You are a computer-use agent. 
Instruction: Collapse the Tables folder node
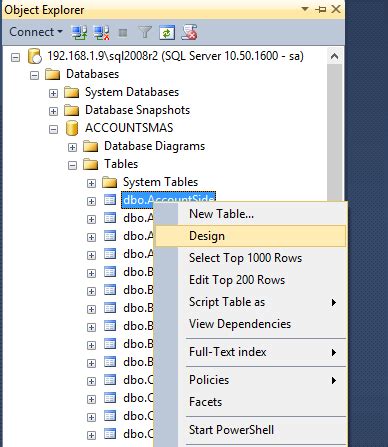click(x=72, y=165)
